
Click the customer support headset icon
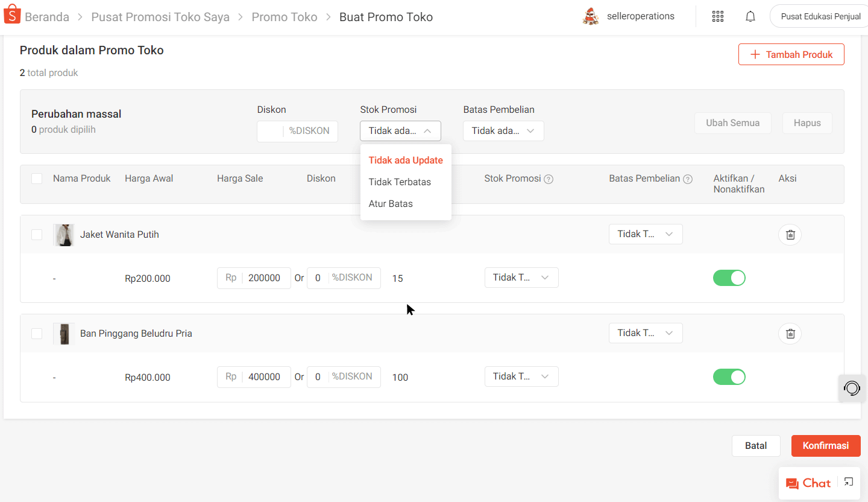[x=852, y=388]
